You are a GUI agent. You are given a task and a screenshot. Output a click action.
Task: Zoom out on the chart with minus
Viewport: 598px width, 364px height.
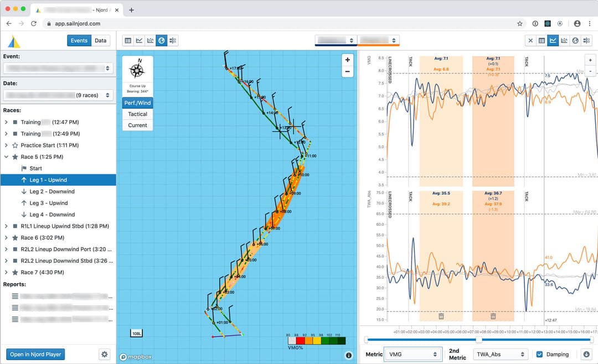[x=590, y=71]
